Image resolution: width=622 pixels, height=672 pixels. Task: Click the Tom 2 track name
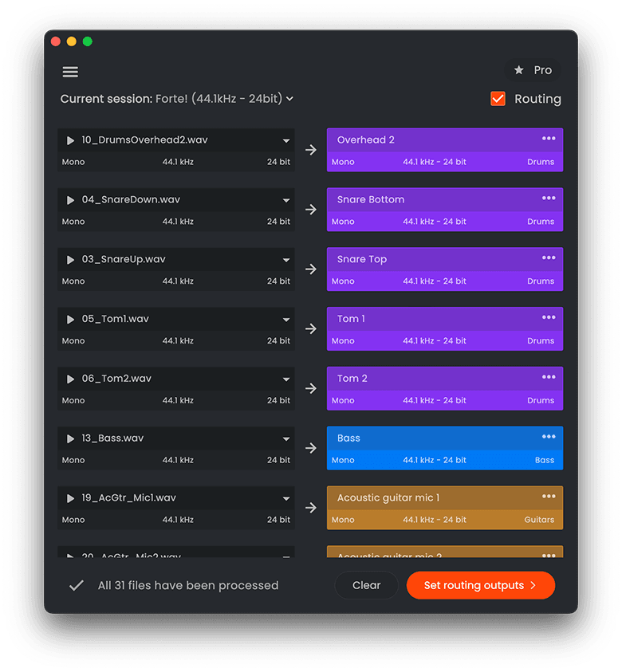click(x=352, y=379)
